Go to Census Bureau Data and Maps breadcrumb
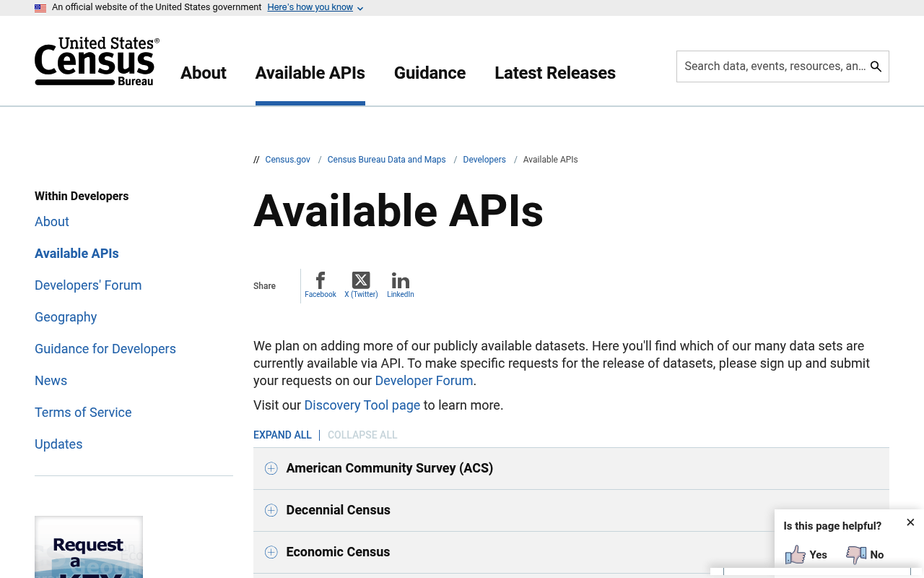The height and width of the screenshot is (578, 924). click(x=386, y=160)
